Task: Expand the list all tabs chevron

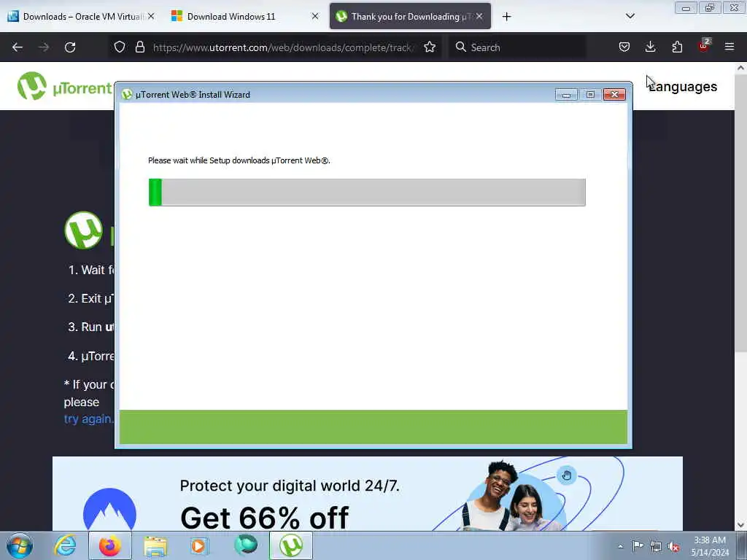Action: click(x=630, y=16)
